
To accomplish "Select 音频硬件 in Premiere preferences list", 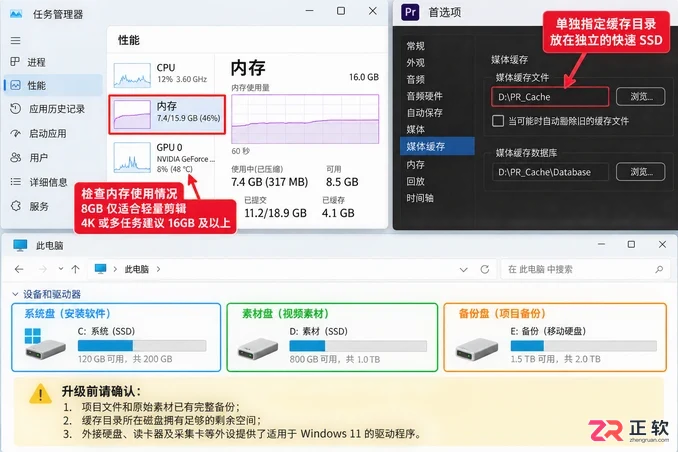I will pos(425,96).
